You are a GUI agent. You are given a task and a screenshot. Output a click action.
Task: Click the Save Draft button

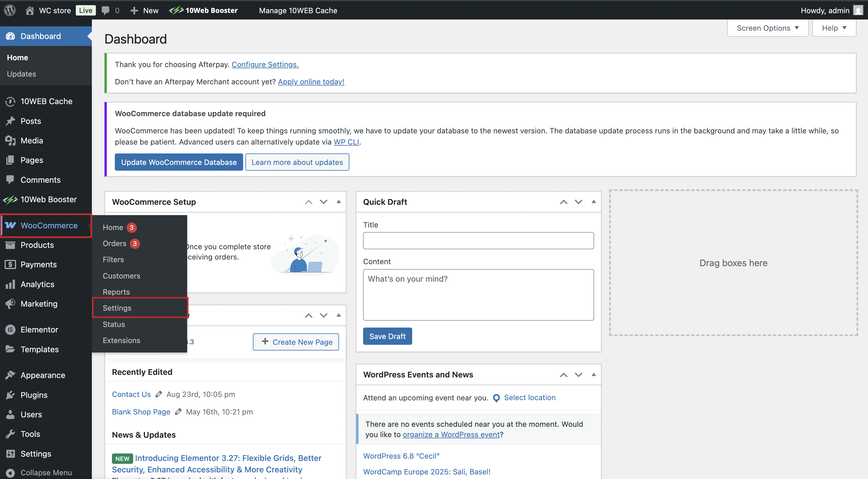[x=387, y=336]
